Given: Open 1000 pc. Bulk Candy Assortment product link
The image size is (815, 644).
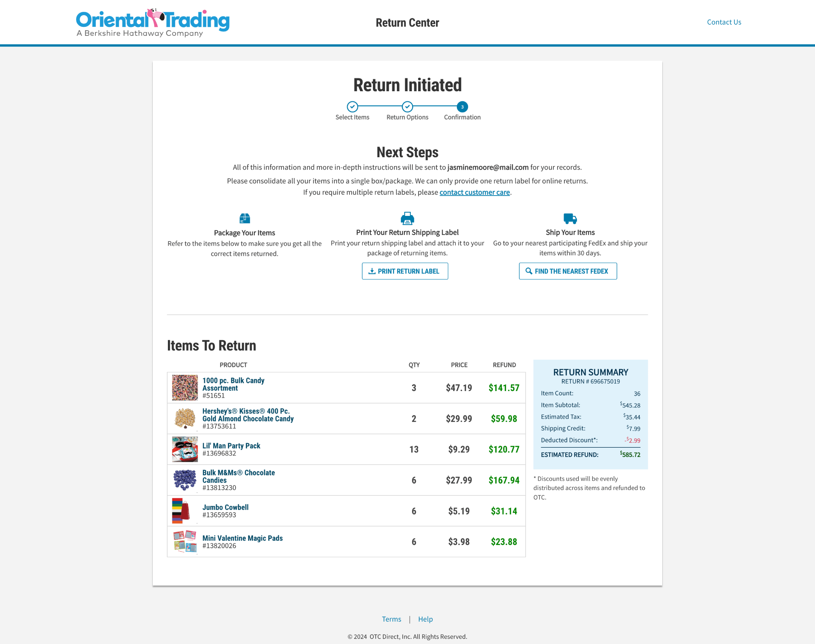Looking at the screenshot, I should pos(233,384).
